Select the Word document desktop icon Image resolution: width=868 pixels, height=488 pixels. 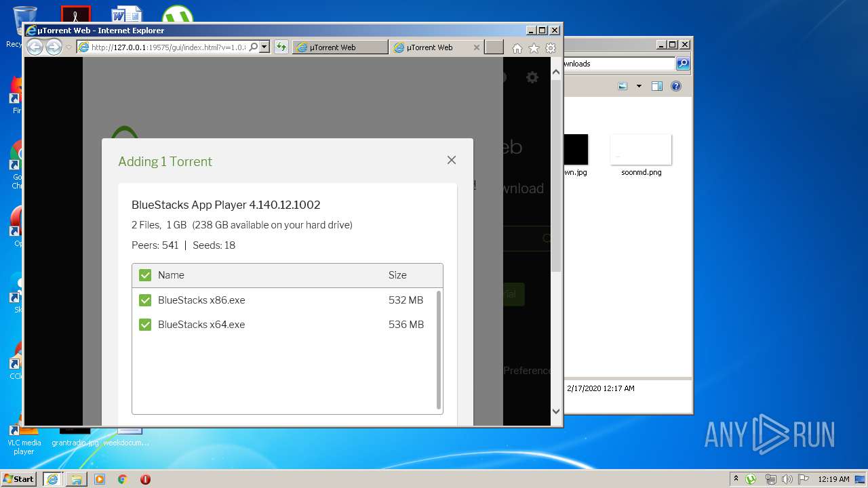click(x=126, y=15)
